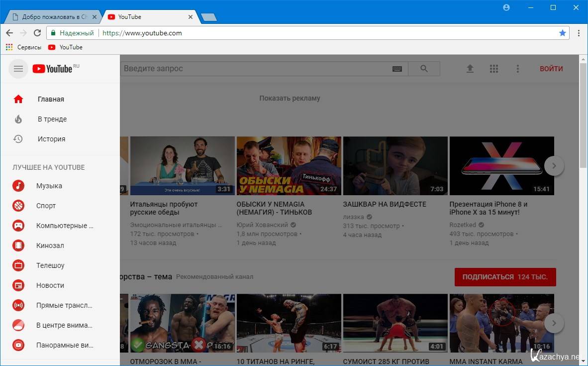
Task: Open the YouTube apps grid icon
Action: click(x=494, y=69)
